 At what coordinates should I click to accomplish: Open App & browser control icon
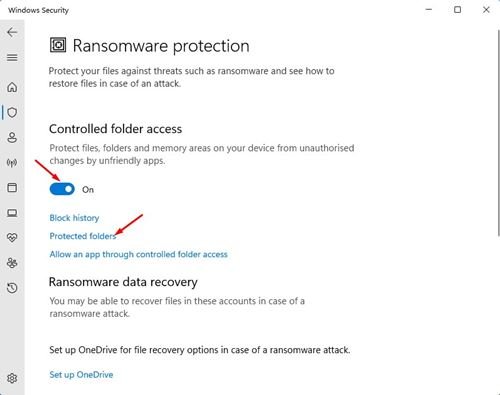[x=12, y=187]
